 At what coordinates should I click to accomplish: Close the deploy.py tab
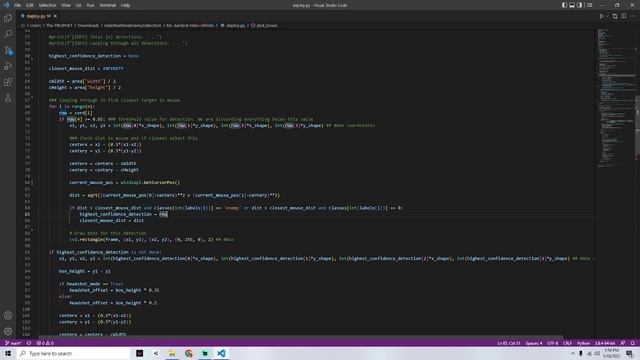tap(55, 16)
